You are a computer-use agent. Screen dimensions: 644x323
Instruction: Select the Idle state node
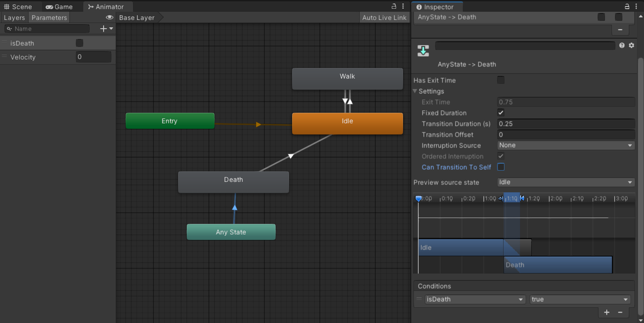[x=347, y=123]
